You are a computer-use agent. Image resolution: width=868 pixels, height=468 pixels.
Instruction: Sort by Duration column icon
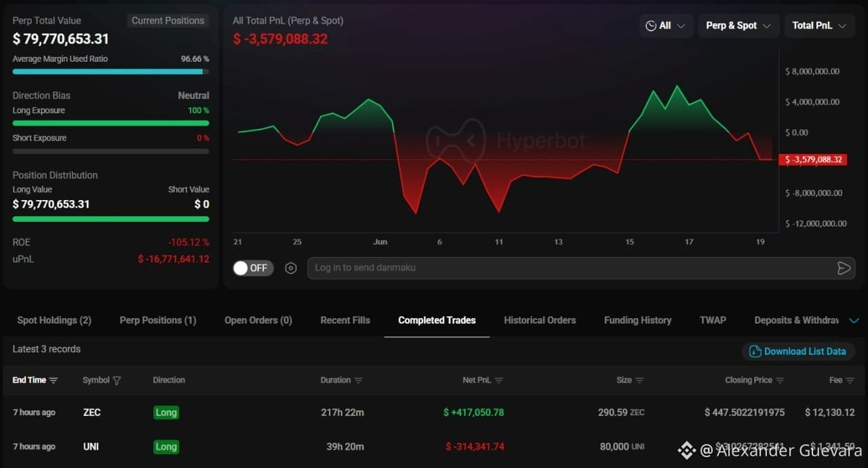(359, 381)
